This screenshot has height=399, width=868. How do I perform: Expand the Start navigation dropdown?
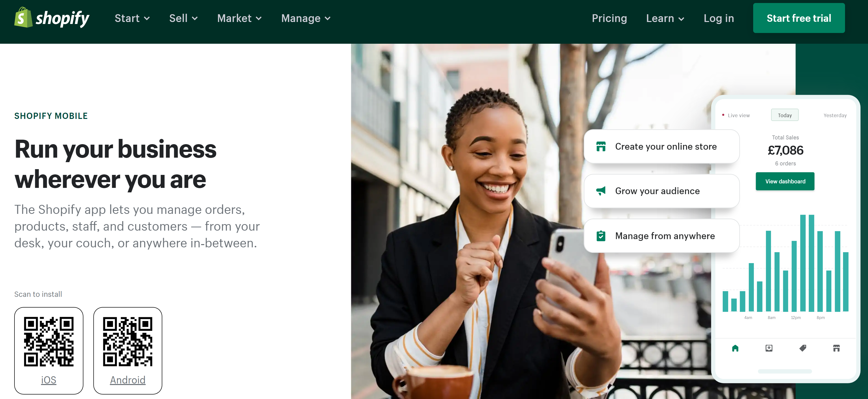[x=132, y=18]
